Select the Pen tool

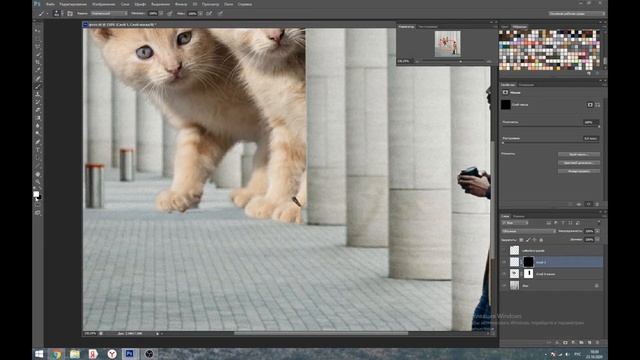coord(38,142)
